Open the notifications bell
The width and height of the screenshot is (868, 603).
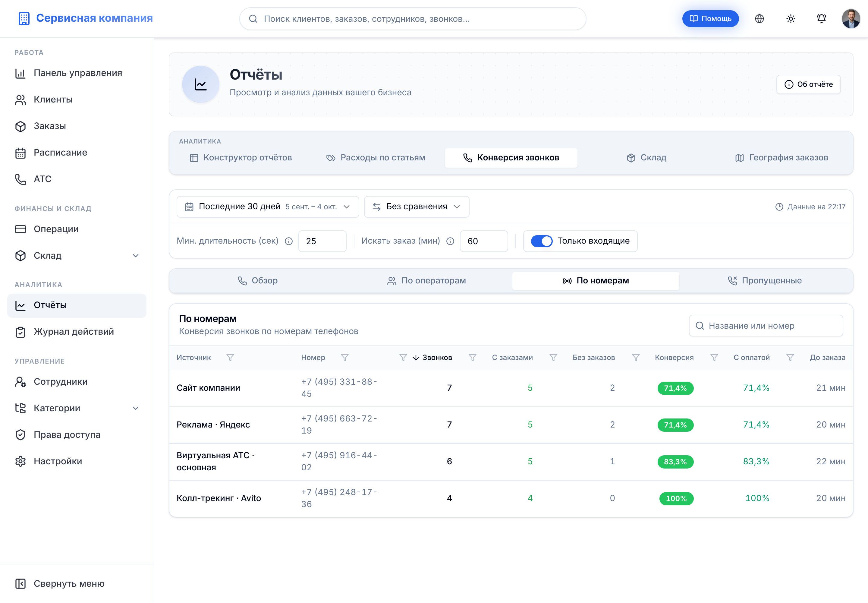tap(822, 18)
